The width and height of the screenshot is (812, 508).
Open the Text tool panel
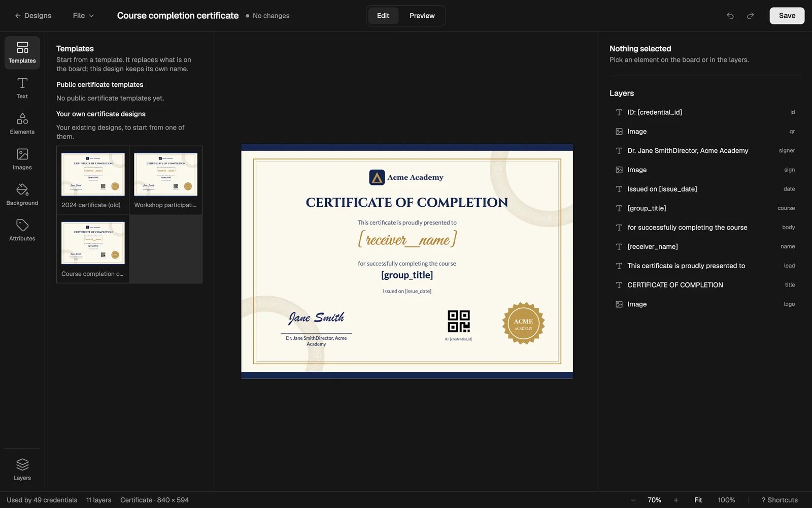22,88
